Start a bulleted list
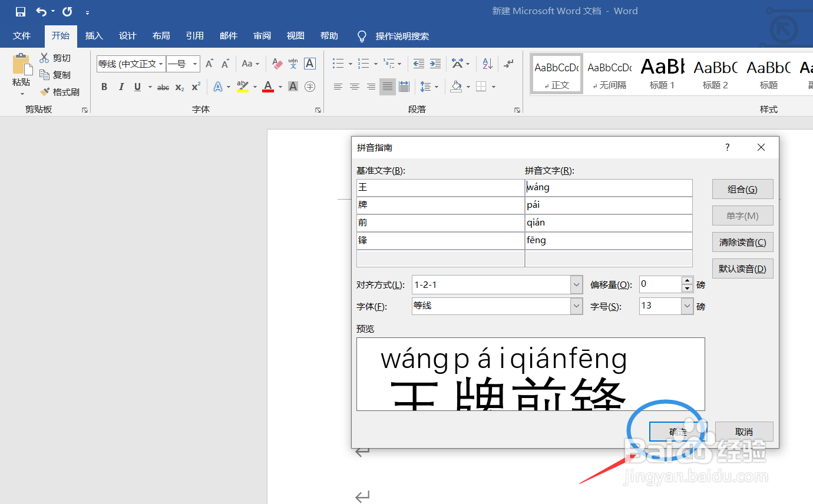 click(x=338, y=64)
